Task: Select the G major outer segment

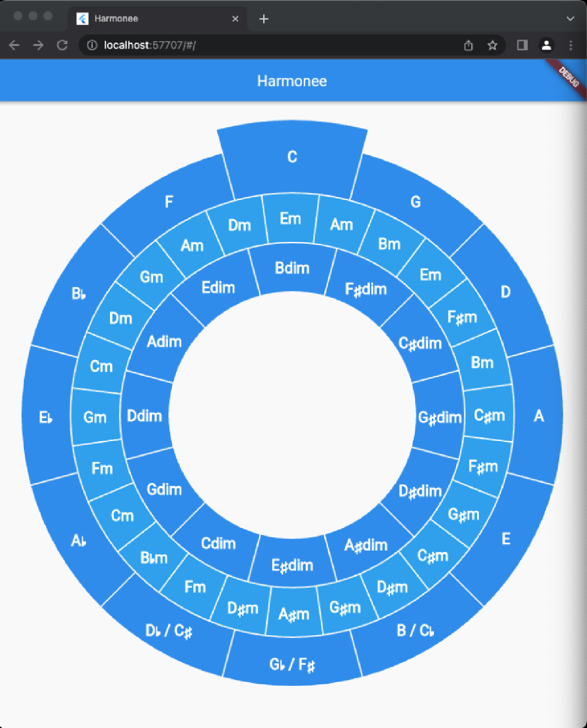Action: [x=415, y=202]
